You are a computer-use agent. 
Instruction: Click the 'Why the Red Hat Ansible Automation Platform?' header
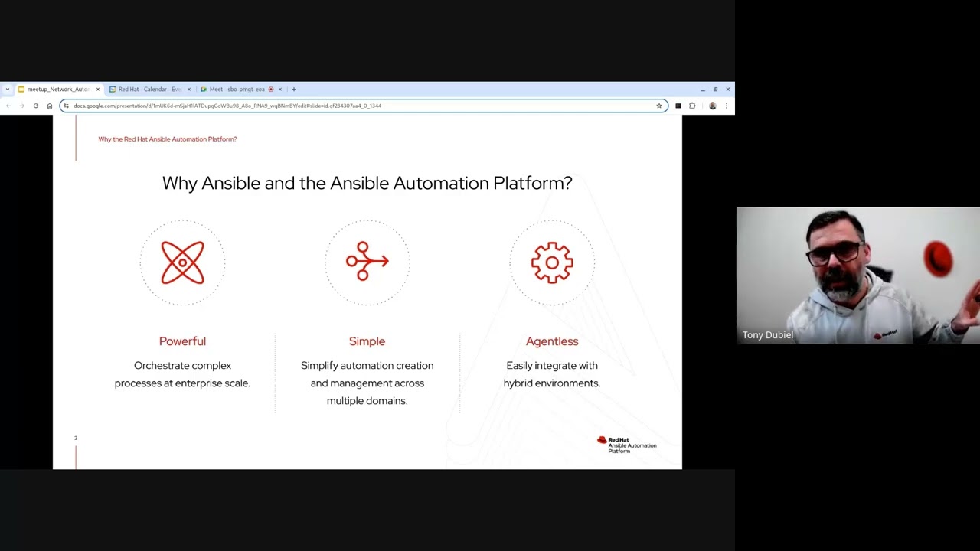pos(168,139)
